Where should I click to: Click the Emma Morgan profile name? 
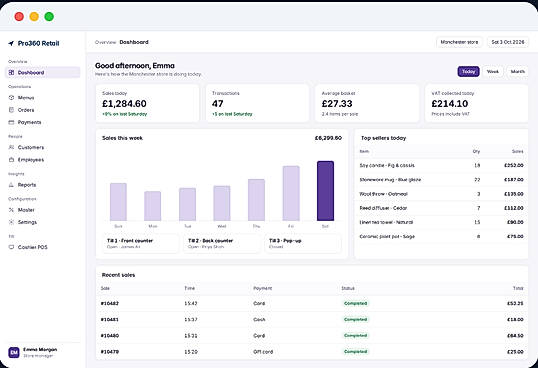click(40, 349)
